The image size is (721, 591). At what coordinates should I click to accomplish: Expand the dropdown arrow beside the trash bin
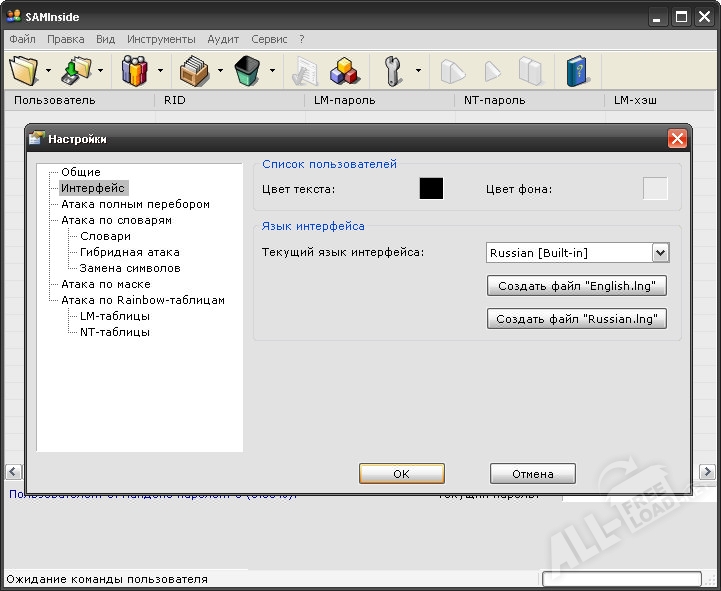click(x=271, y=71)
